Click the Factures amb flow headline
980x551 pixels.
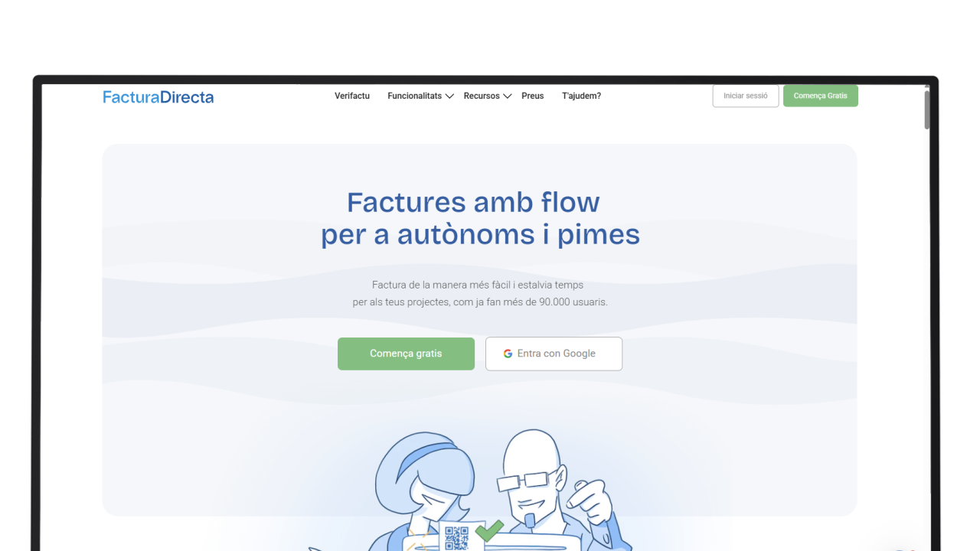point(473,202)
